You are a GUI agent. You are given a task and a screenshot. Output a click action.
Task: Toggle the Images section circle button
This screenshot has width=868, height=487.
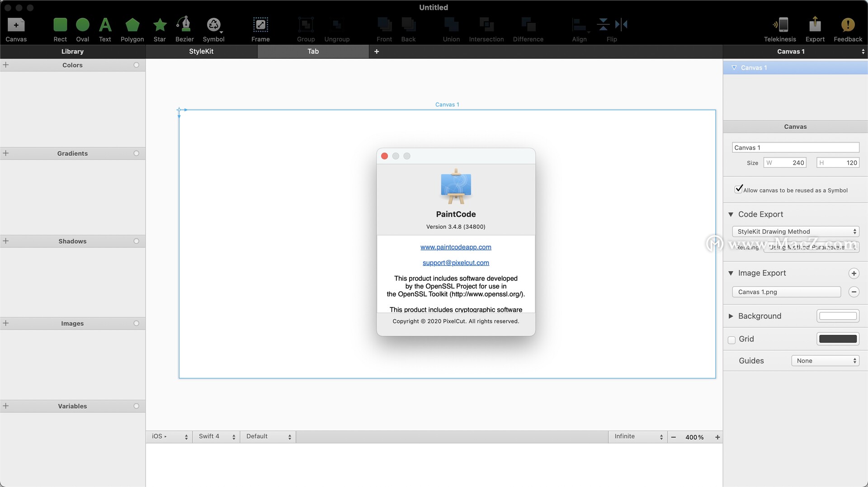(x=136, y=323)
